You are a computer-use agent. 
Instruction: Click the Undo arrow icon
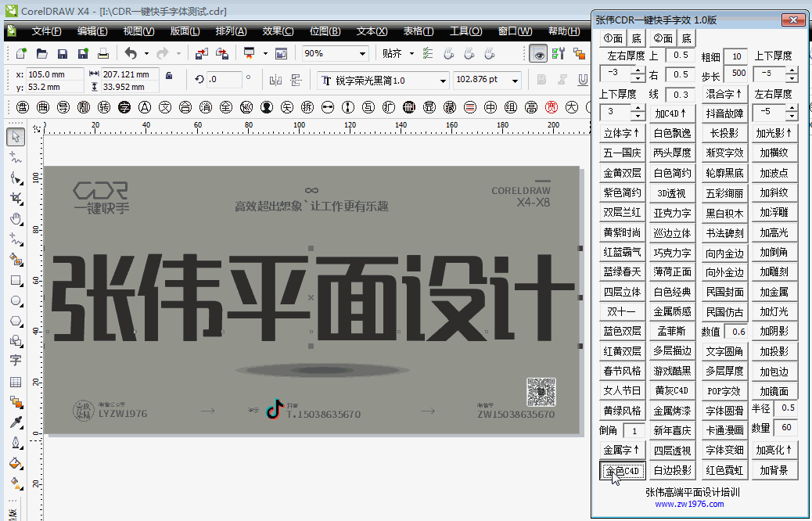(x=131, y=53)
